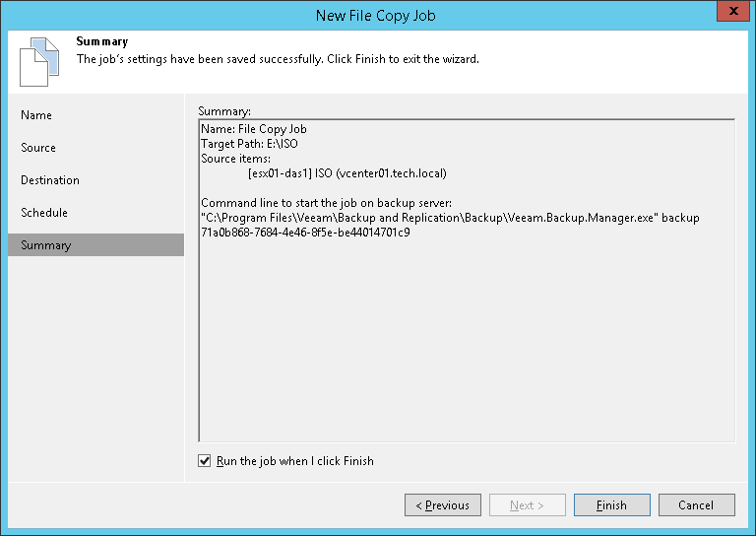Select the Summary step in sidebar
This screenshot has height=536, width=756.
tap(45, 245)
